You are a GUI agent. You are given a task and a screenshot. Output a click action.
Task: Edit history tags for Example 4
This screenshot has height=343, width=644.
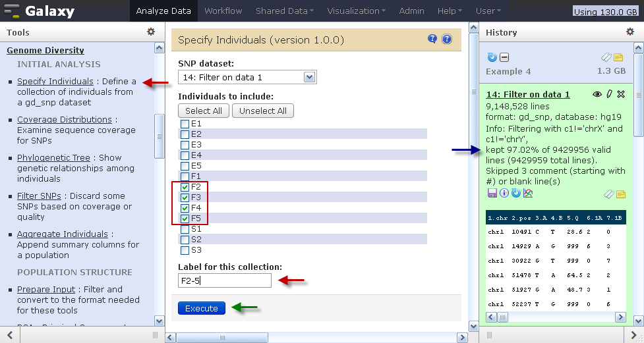click(x=606, y=57)
